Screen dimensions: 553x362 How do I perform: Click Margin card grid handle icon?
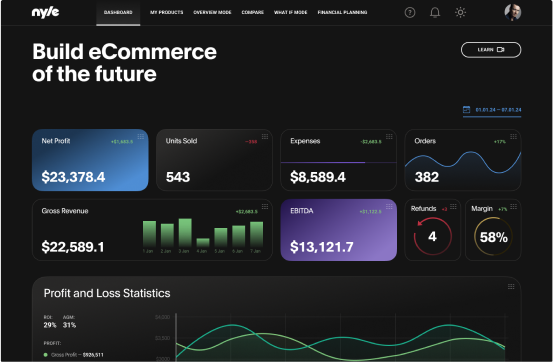click(x=514, y=207)
